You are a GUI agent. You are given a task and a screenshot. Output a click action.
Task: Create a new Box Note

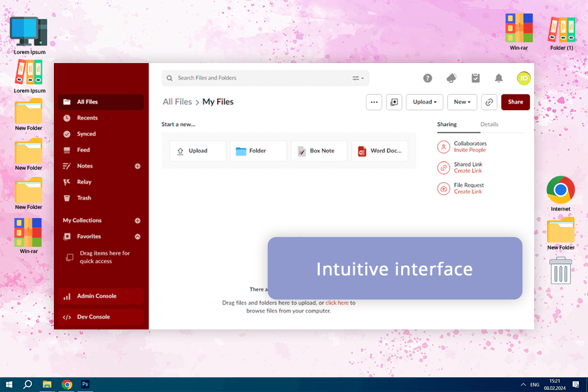(x=319, y=151)
